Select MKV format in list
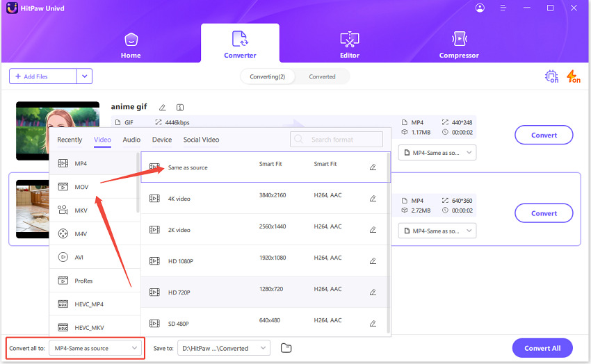This screenshot has height=364, width=591. click(x=93, y=210)
